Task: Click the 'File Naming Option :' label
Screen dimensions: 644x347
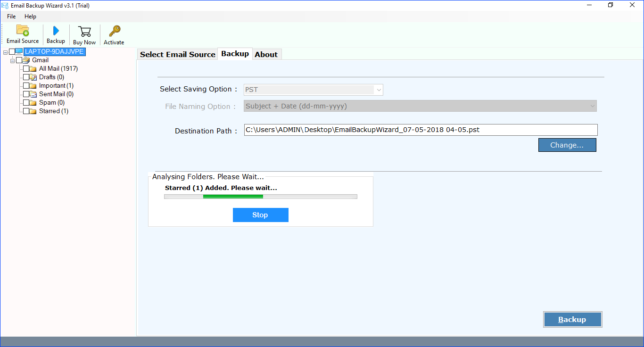Action: coord(200,107)
